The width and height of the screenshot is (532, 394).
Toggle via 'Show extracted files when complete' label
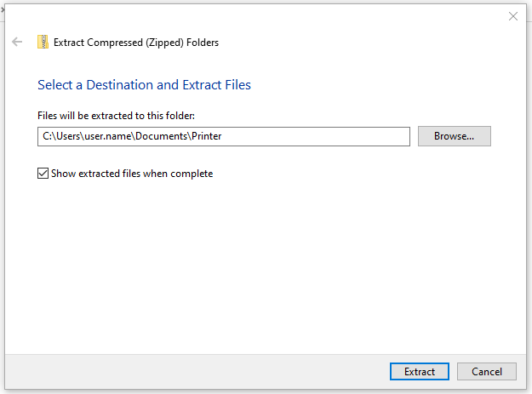tap(132, 174)
